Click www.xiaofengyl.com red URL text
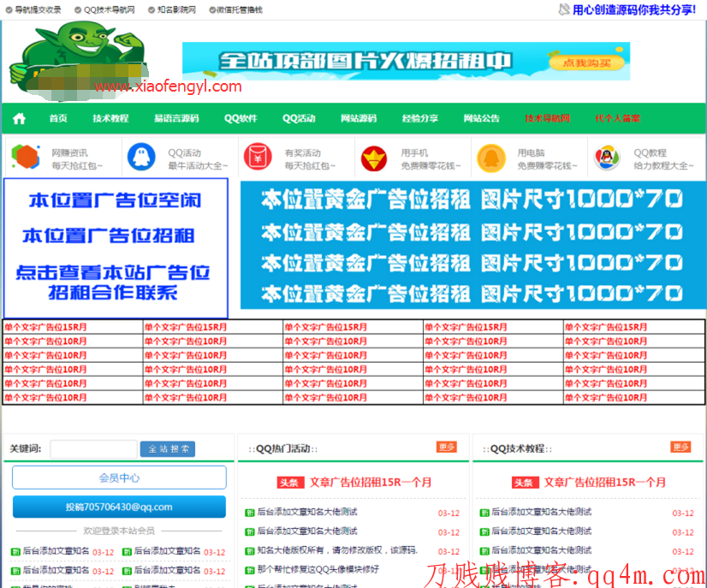The height and width of the screenshot is (588, 707). (x=168, y=86)
